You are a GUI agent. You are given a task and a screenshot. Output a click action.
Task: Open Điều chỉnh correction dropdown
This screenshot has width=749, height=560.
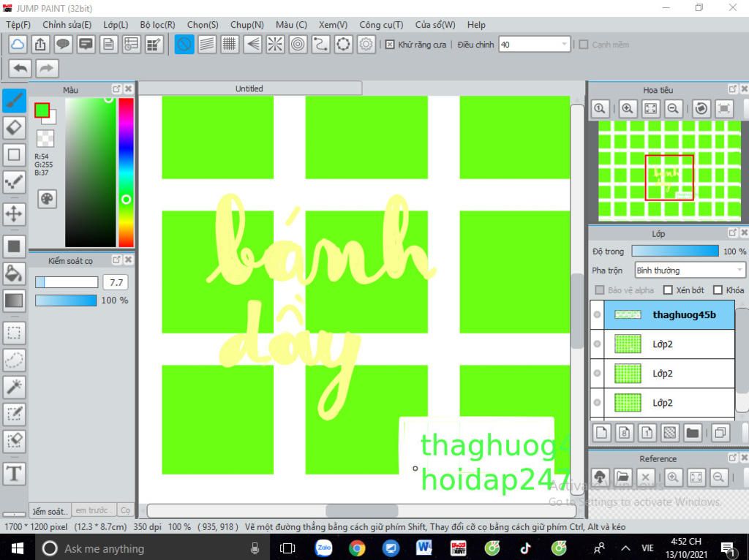(x=535, y=45)
